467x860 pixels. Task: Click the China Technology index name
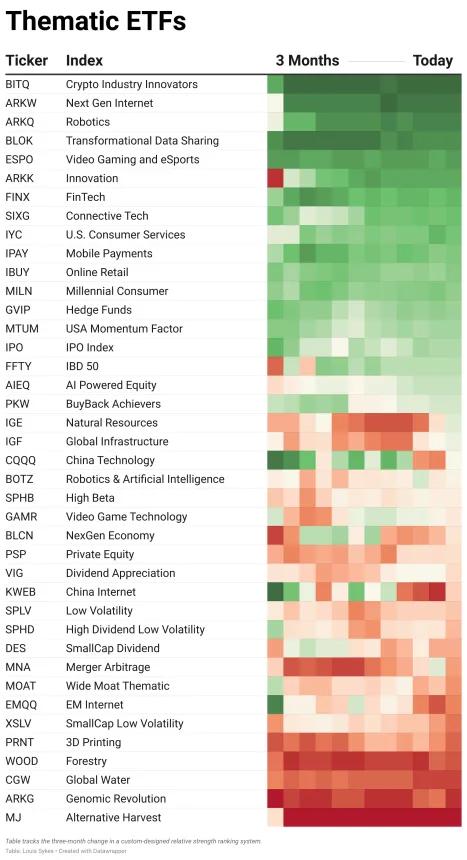[x=110, y=460]
